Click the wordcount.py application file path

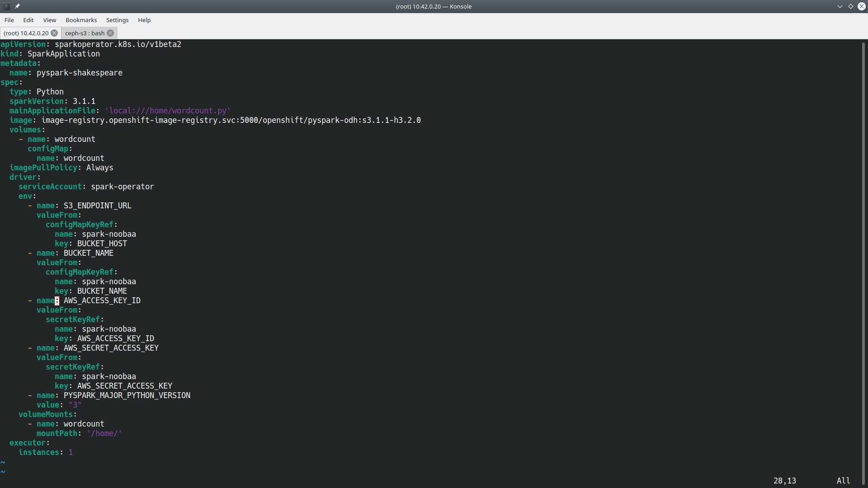167,111
